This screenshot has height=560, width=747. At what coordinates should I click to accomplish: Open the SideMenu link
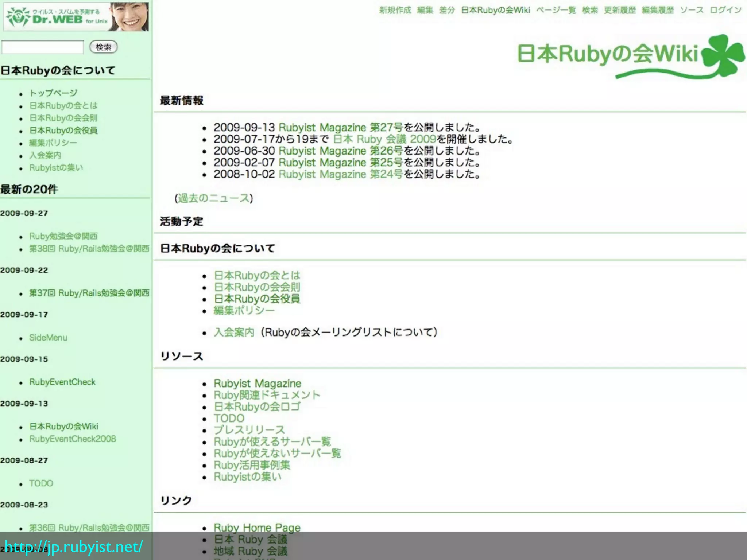click(x=48, y=337)
